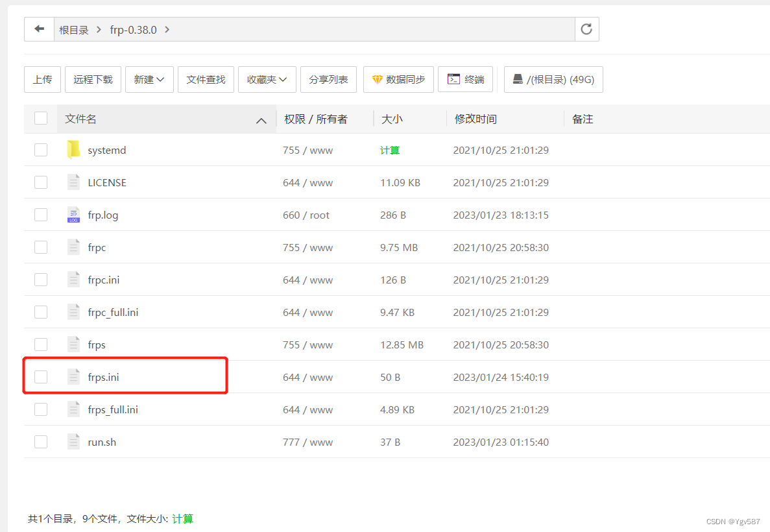Screen dimensions: 770x532
Task: Click the back arrow navigation icon
Action: click(x=38, y=29)
